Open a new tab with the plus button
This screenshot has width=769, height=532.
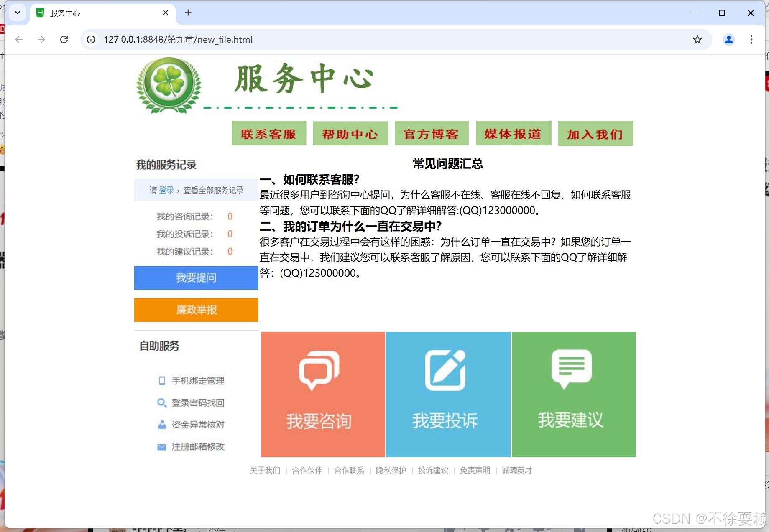click(x=188, y=13)
